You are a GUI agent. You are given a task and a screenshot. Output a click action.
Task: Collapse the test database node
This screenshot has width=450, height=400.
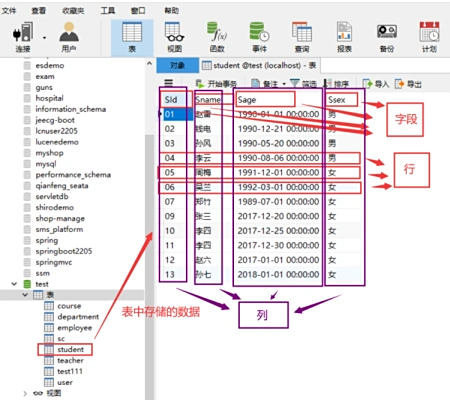point(14,284)
